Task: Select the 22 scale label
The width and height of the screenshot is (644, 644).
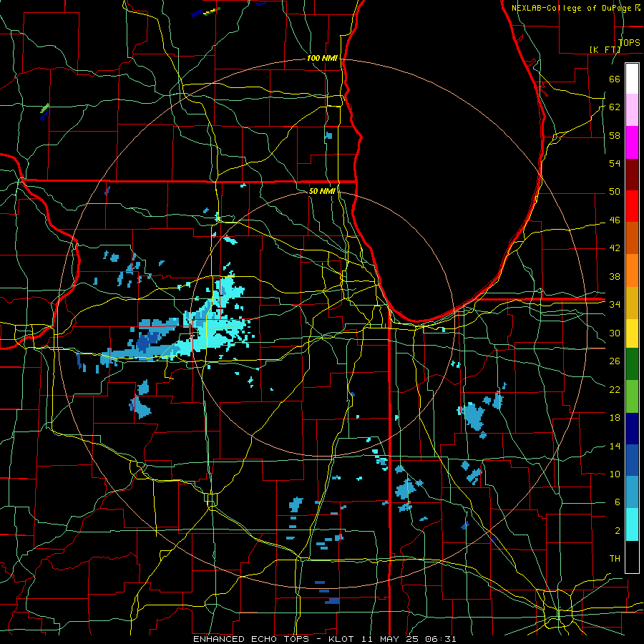Action: tap(615, 389)
